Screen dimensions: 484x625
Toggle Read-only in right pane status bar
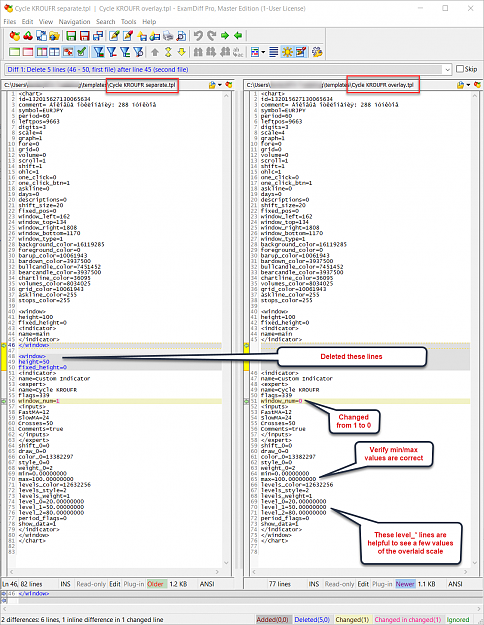(339, 584)
